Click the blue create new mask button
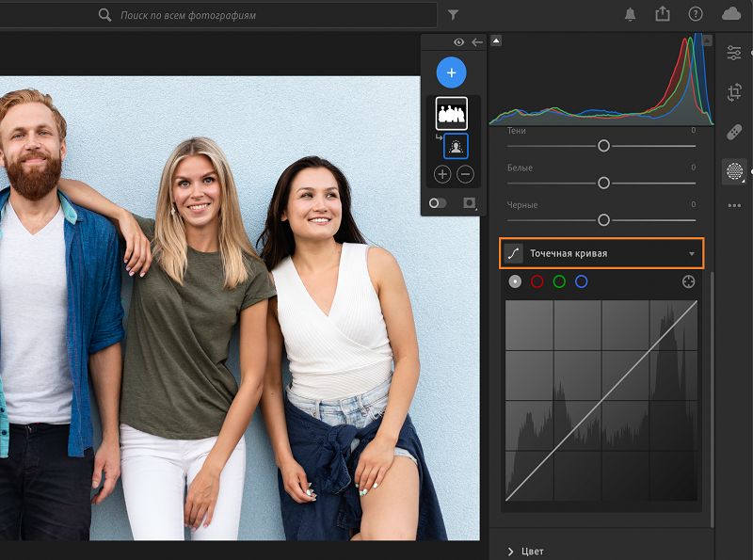 click(452, 72)
